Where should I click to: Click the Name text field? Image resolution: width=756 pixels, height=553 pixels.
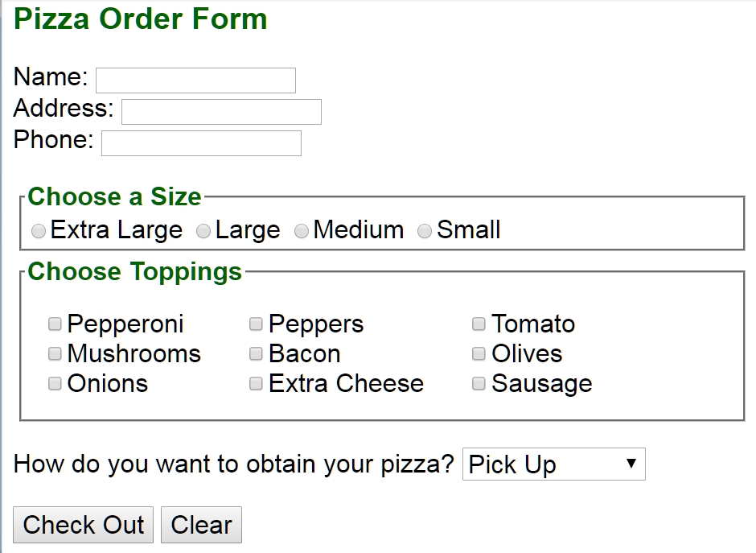click(x=195, y=80)
